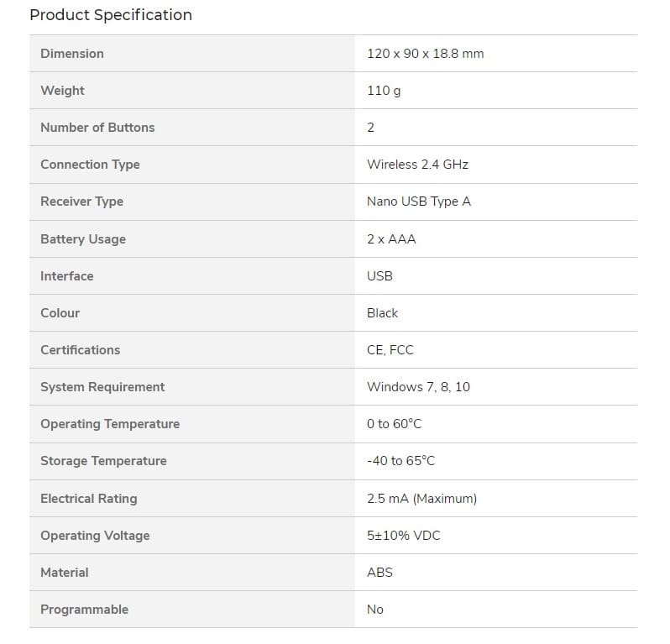
Task: Click the Connection Type label
Action: (x=90, y=165)
